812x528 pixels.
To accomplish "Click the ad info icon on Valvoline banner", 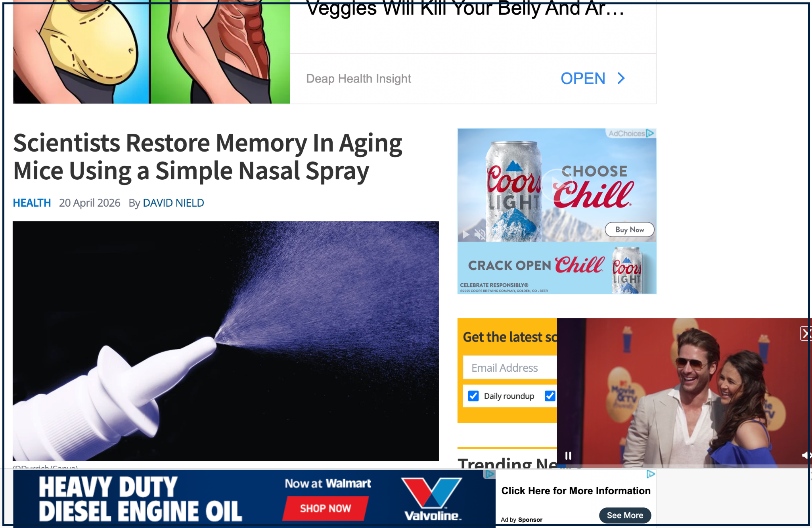I will point(490,474).
